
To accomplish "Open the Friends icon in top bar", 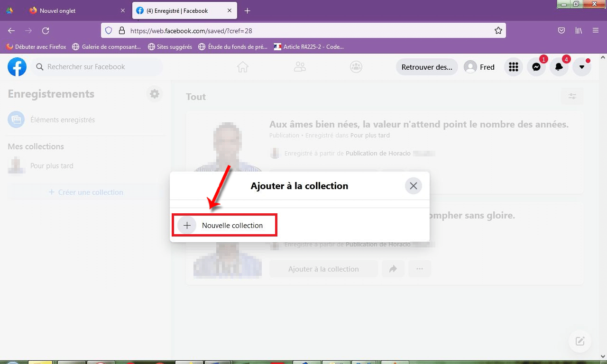I will [300, 67].
